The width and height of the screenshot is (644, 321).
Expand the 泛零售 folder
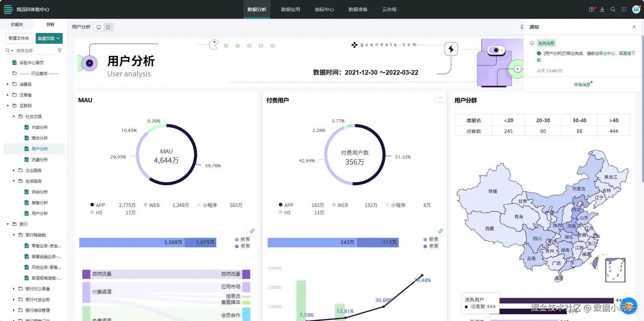coord(8,95)
